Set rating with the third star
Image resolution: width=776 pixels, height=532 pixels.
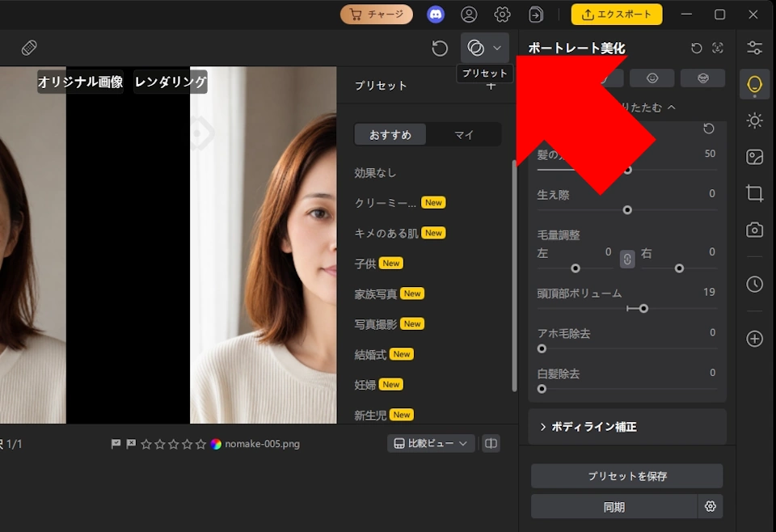173,444
